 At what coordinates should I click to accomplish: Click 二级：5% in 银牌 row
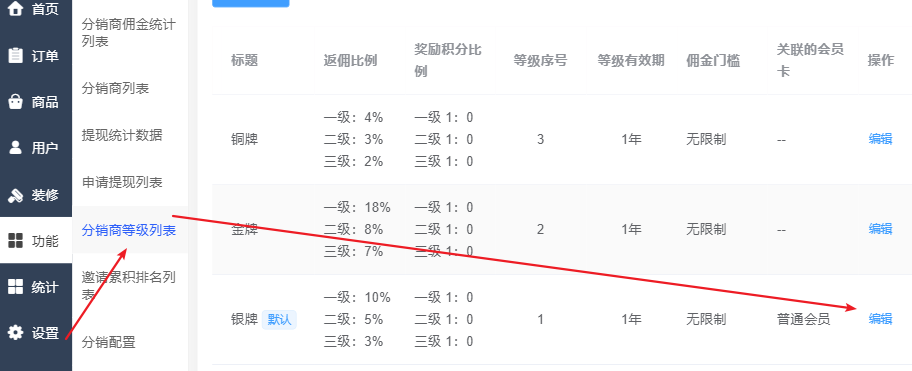tap(353, 319)
